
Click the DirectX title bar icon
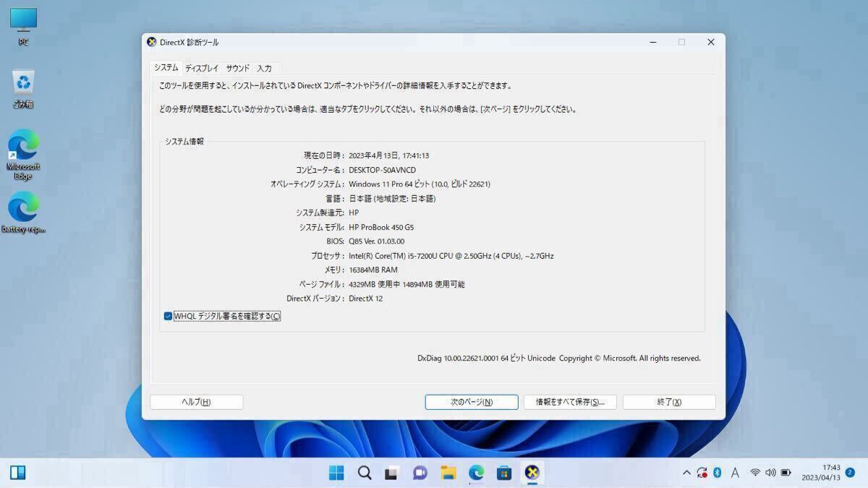pos(152,42)
